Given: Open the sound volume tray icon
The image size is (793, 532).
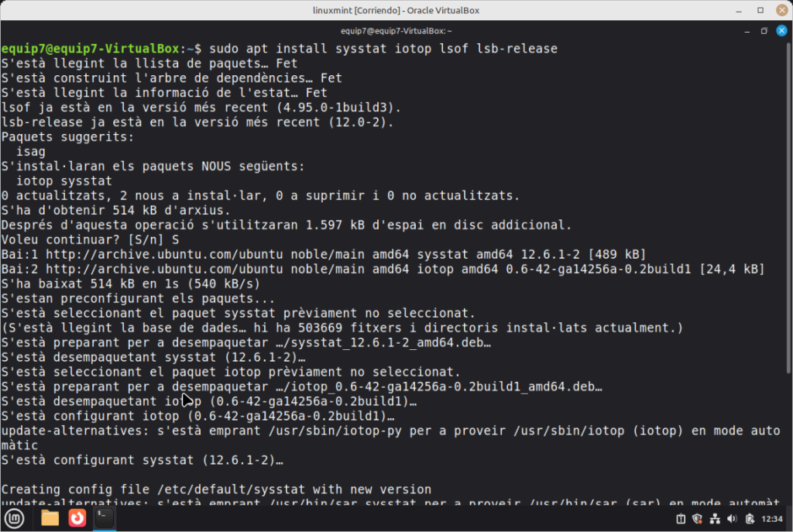Looking at the screenshot, I should (x=732, y=518).
